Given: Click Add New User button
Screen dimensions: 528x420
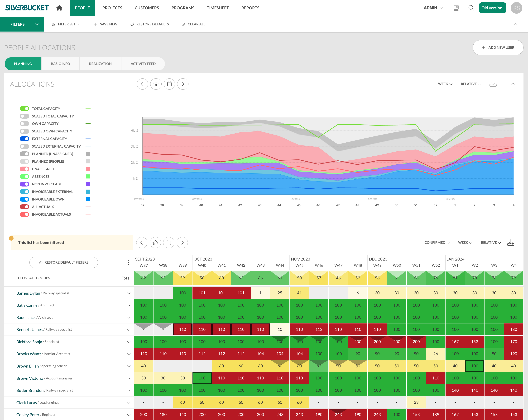Looking at the screenshot, I should point(498,47).
